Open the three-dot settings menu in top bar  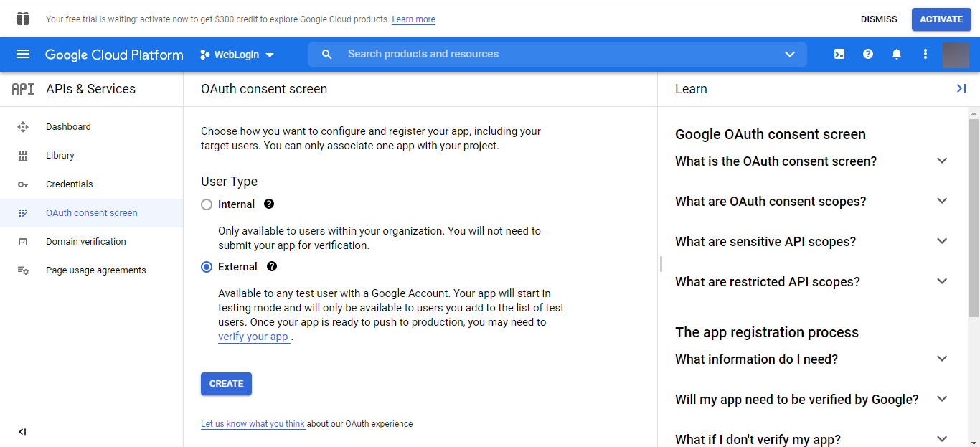(x=925, y=54)
